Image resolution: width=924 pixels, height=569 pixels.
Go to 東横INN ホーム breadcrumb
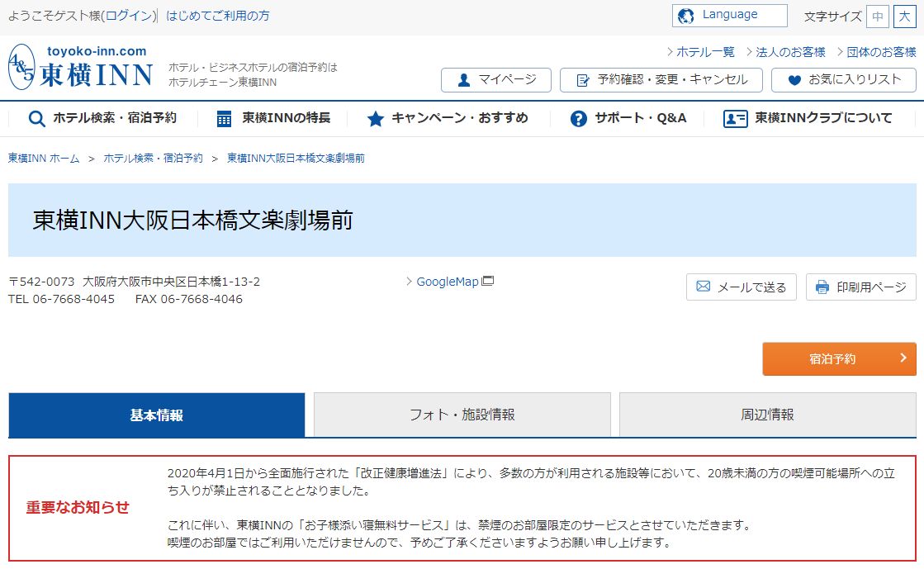44,158
